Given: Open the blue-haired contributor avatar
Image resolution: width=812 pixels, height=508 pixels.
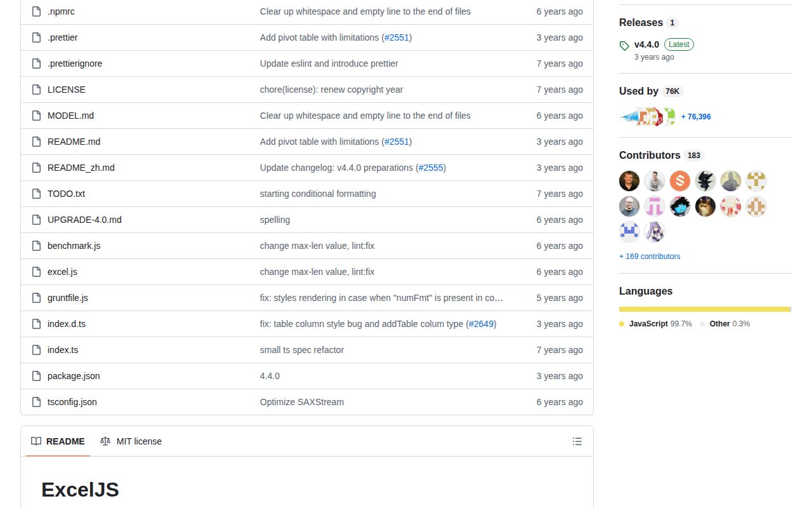Looking at the screenshot, I should point(680,206).
